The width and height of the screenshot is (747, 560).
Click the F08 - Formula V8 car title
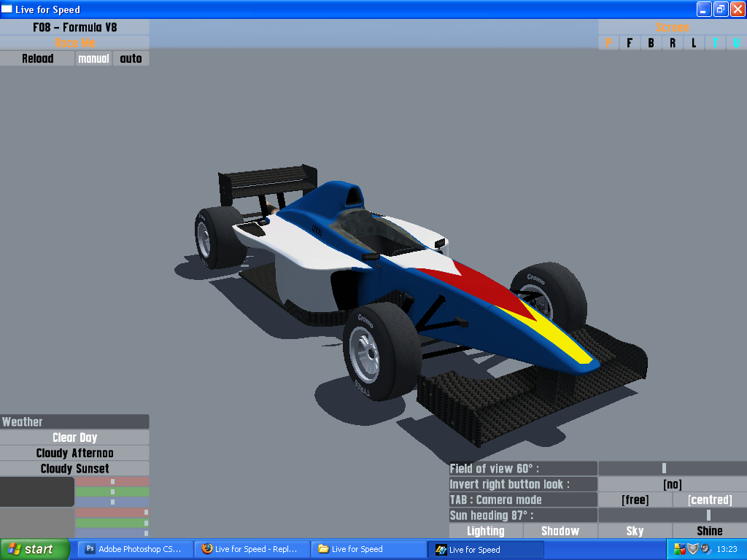click(x=75, y=27)
